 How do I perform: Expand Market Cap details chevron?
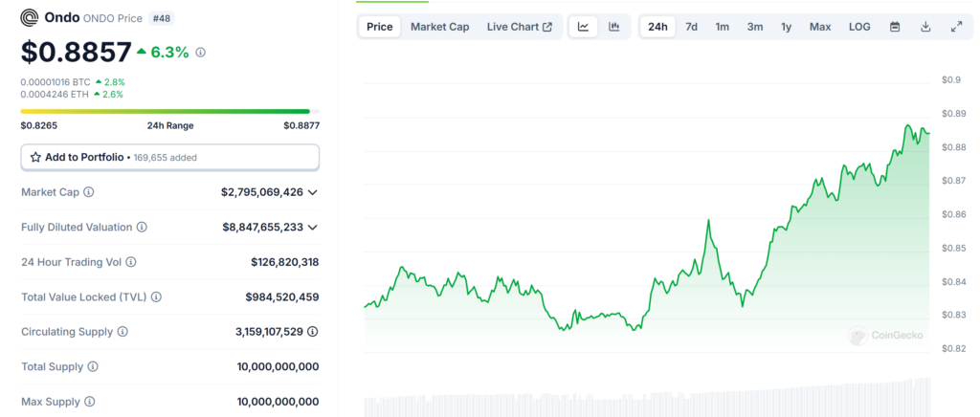pyautogui.click(x=313, y=192)
